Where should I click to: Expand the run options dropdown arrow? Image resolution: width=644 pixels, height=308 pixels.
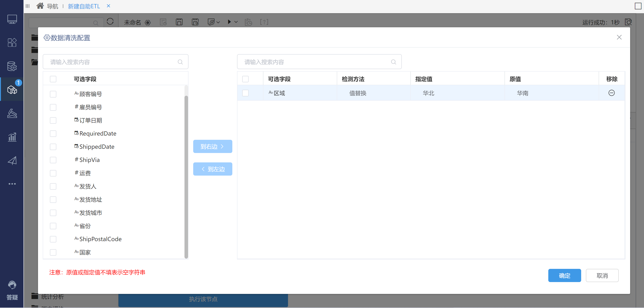click(x=236, y=22)
